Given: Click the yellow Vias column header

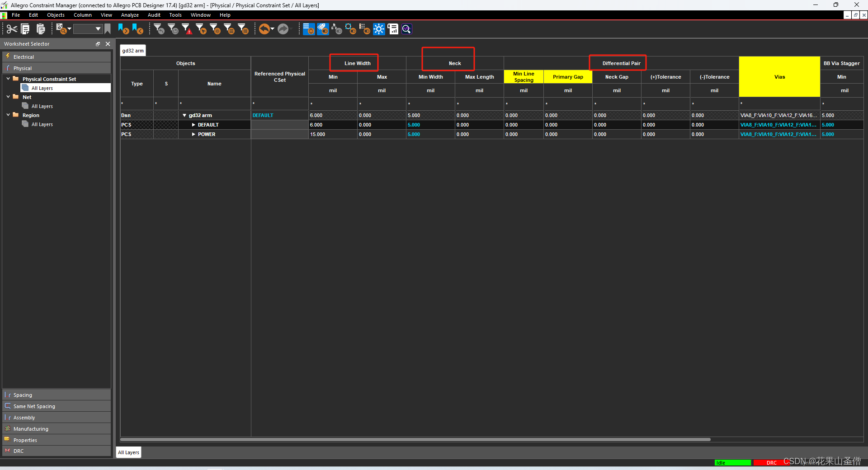Looking at the screenshot, I should pos(779,77).
